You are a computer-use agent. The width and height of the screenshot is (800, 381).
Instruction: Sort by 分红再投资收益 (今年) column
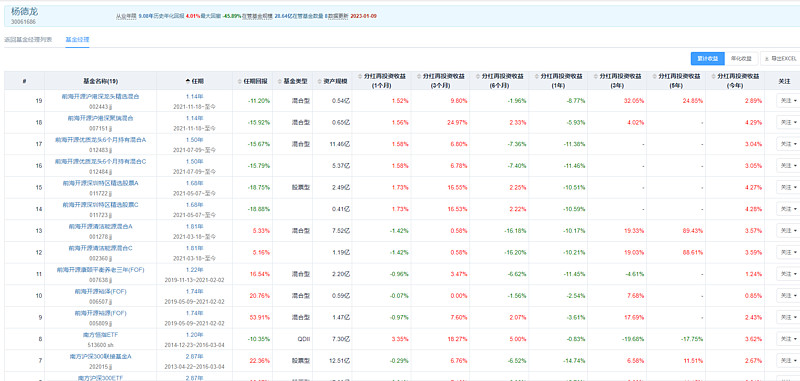pos(735,80)
